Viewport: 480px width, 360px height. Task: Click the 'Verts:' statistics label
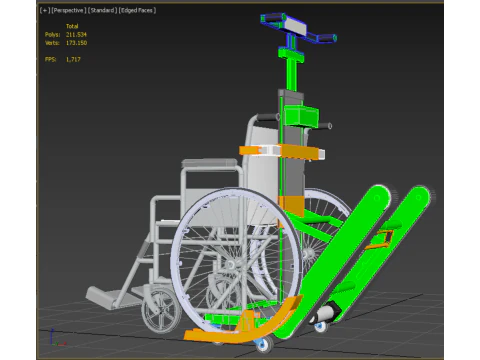tap(52, 43)
